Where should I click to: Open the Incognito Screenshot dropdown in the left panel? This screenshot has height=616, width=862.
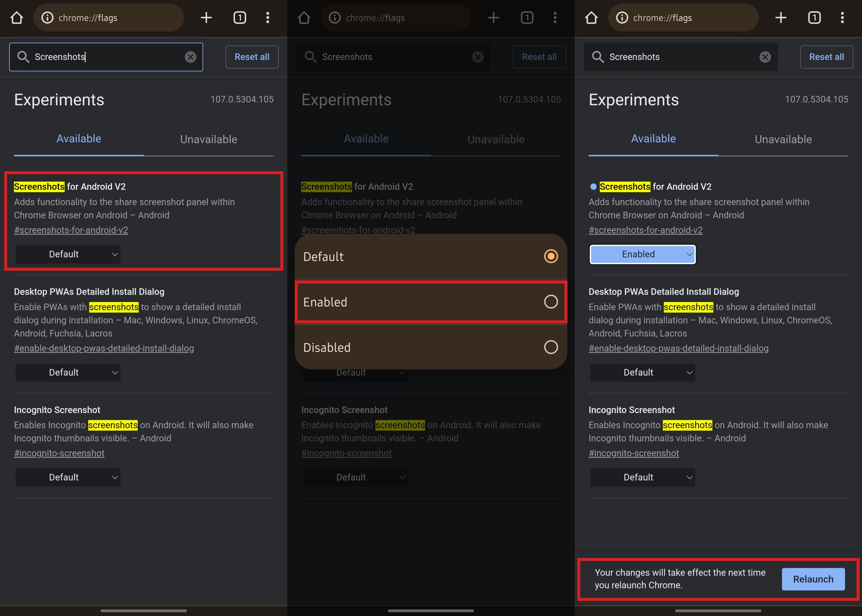(x=68, y=477)
